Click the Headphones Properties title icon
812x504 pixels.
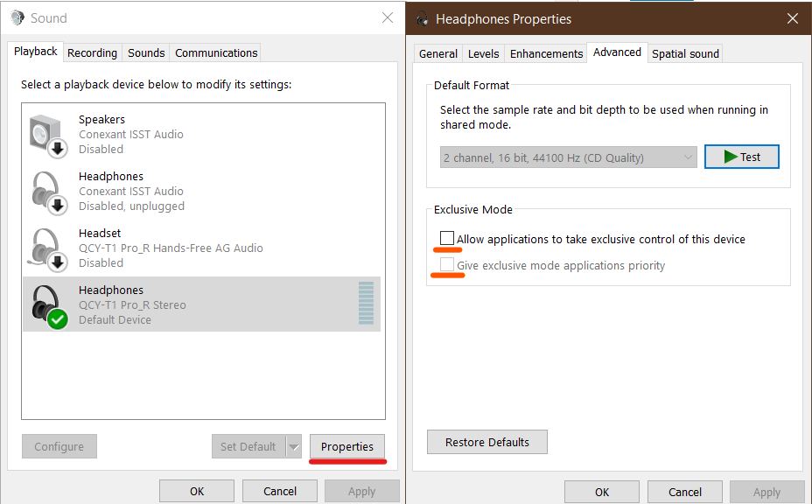click(423, 19)
